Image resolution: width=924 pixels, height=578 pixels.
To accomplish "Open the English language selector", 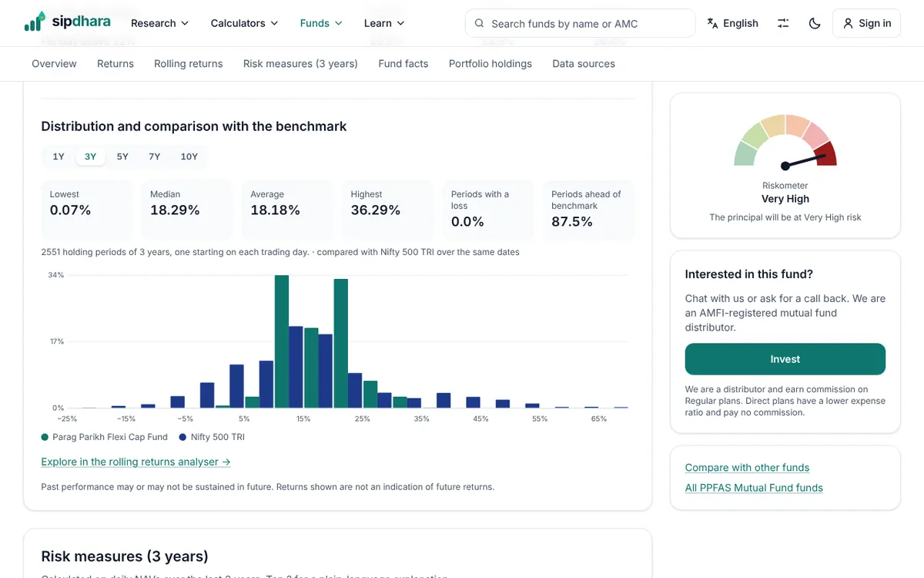I will [x=733, y=23].
